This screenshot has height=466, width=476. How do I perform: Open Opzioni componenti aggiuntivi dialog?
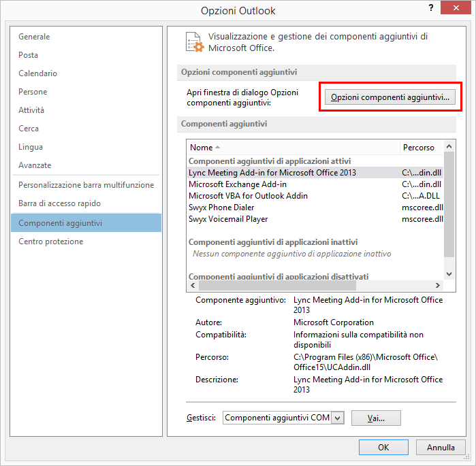390,97
